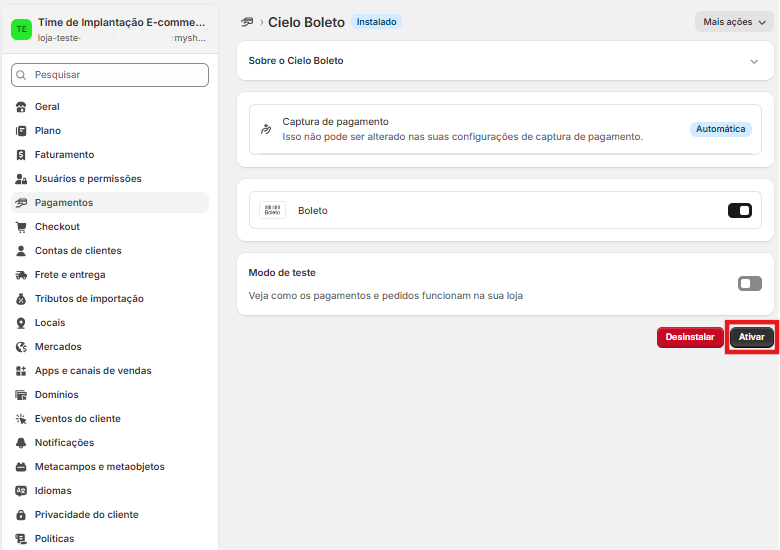Click the green TE store avatar
The width and height of the screenshot is (780, 550).
[x=21, y=29]
